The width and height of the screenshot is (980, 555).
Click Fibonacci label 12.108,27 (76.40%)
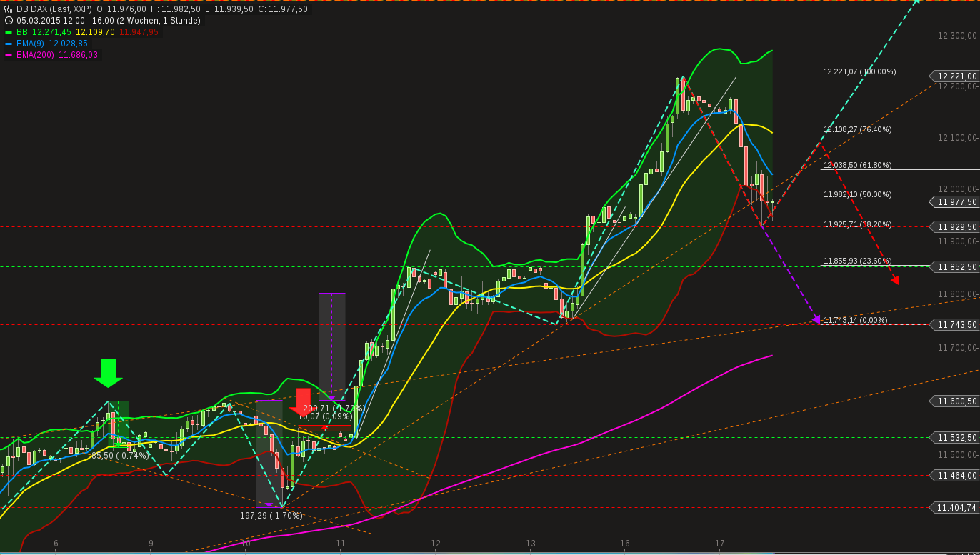857,130
